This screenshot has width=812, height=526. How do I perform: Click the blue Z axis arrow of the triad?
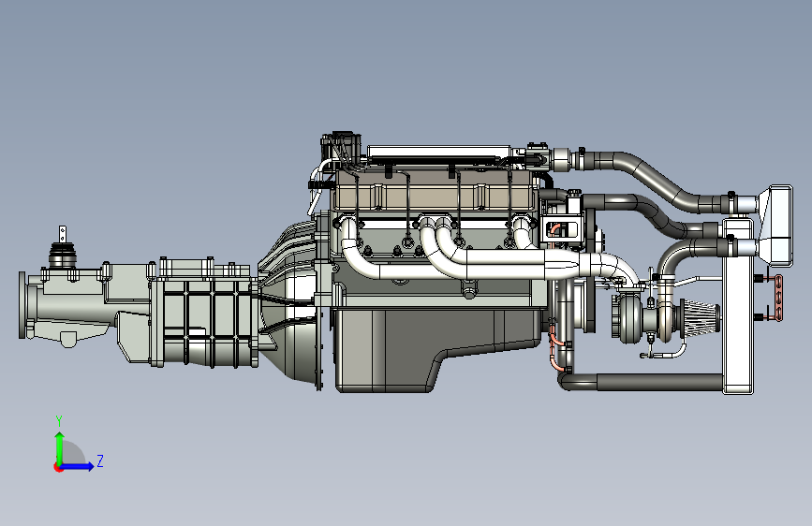pyautogui.click(x=78, y=466)
